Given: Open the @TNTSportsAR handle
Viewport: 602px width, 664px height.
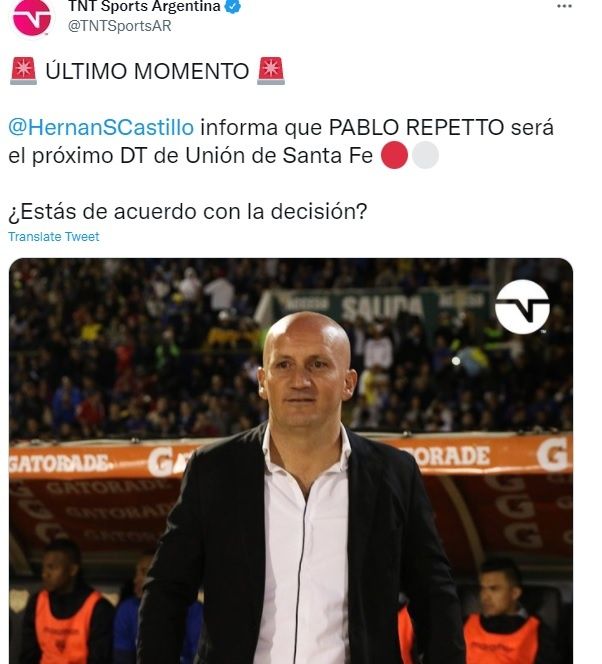Looking at the screenshot, I should pos(119,26).
